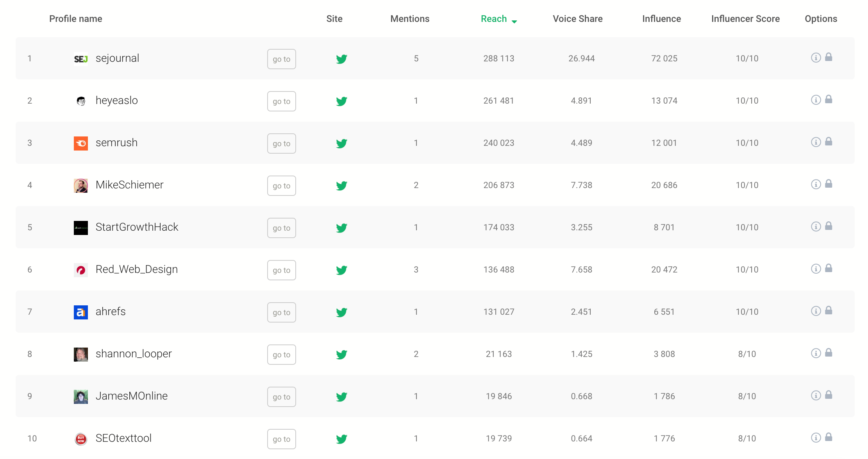
Task: Click the lock icon for heyeaslo
Action: [829, 99]
